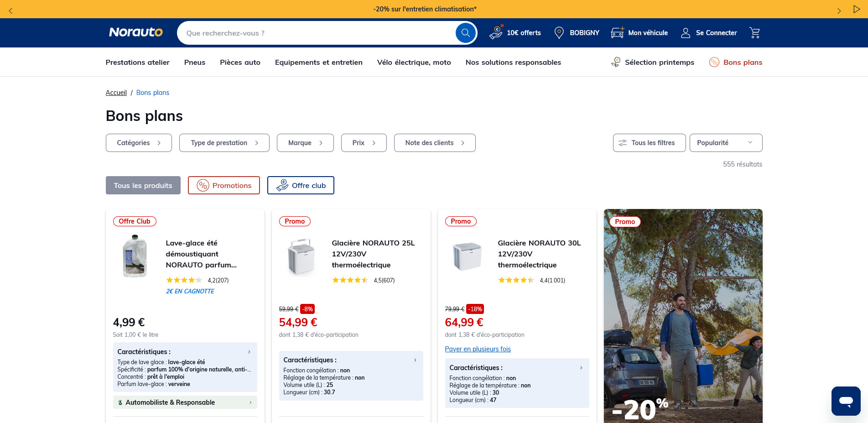
Task: Click the 2€ EN CAGNOTTE text
Action: click(x=190, y=291)
